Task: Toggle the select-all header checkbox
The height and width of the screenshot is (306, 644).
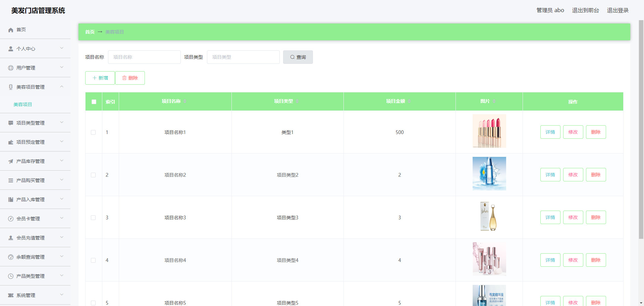Action: click(x=94, y=102)
